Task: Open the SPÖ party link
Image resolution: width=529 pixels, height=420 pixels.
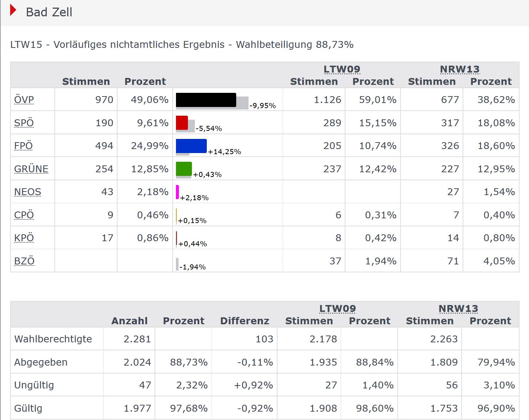Action: pos(24,123)
